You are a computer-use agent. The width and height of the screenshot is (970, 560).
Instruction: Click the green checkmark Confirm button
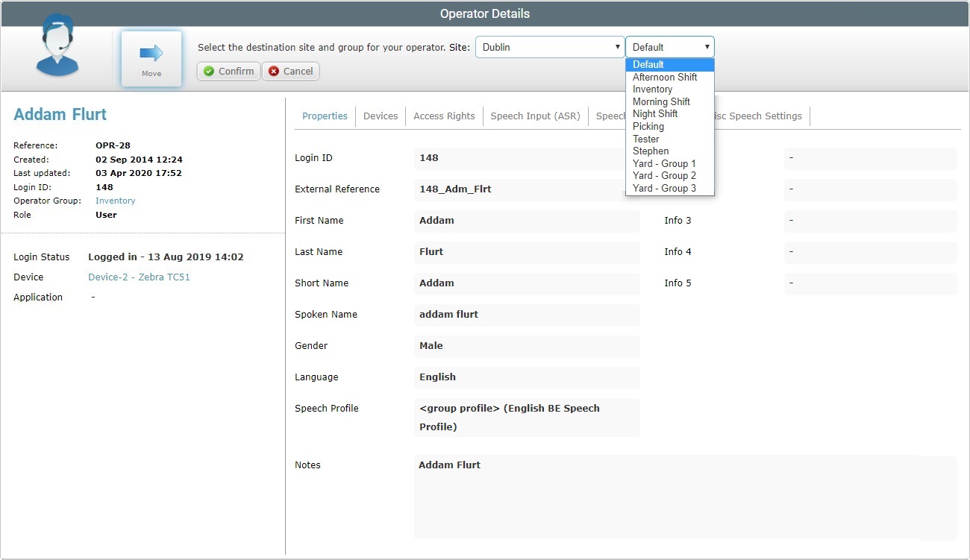point(228,71)
